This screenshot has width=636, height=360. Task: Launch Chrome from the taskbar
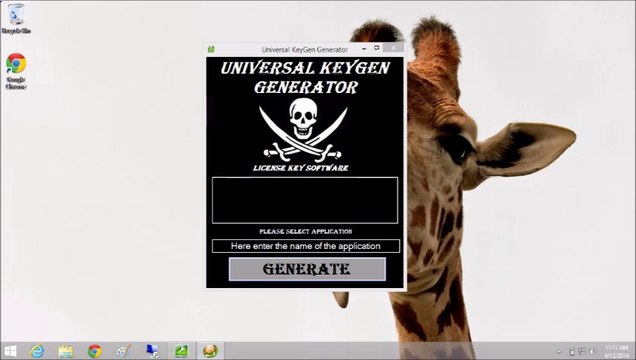tap(95, 351)
